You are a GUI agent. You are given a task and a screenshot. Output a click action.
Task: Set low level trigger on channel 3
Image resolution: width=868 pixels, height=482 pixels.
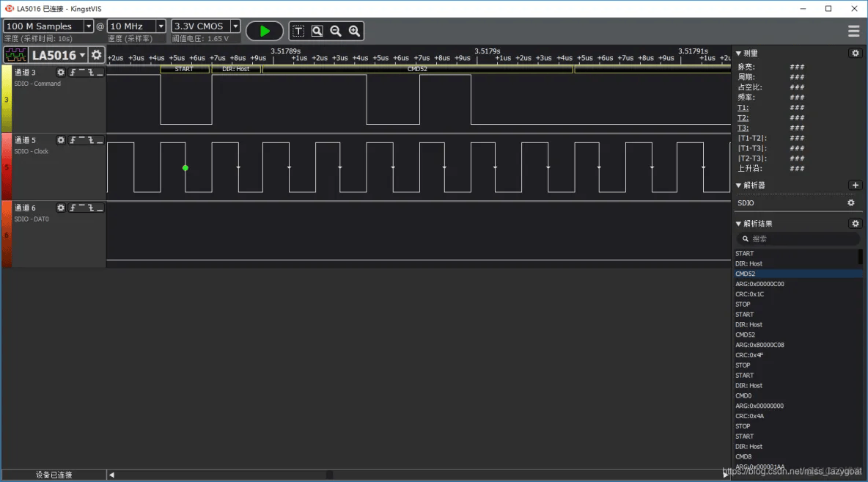[100, 73]
